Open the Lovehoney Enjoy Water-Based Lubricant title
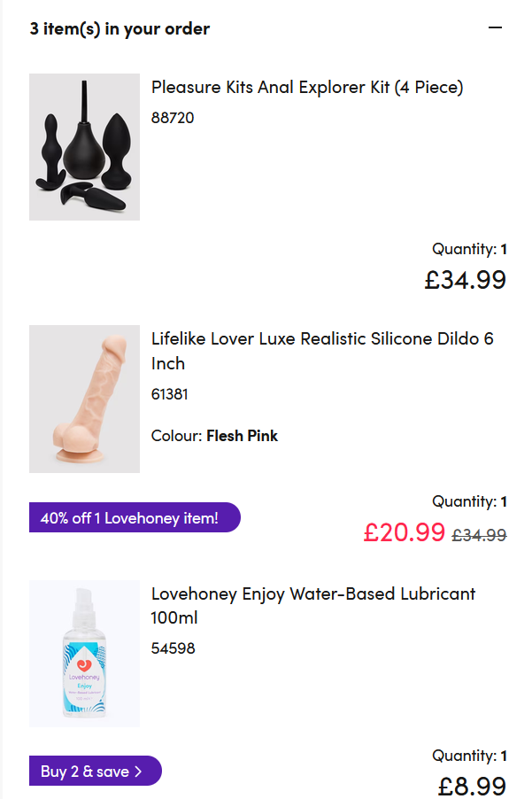The height and width of the screenshot is (799, 532). 313,605
